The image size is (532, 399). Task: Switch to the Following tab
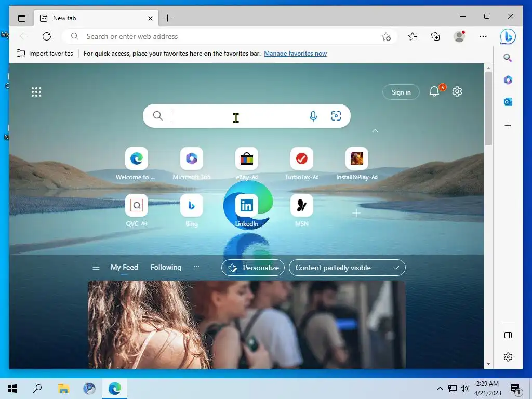pos(166,268)
